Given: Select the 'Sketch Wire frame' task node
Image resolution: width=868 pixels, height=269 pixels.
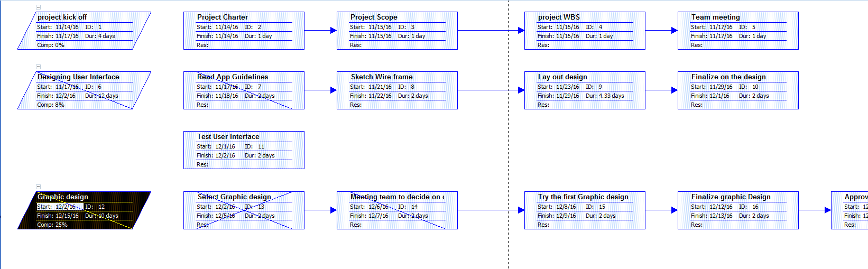Looking at the screenshot, I should coord(397,90).
